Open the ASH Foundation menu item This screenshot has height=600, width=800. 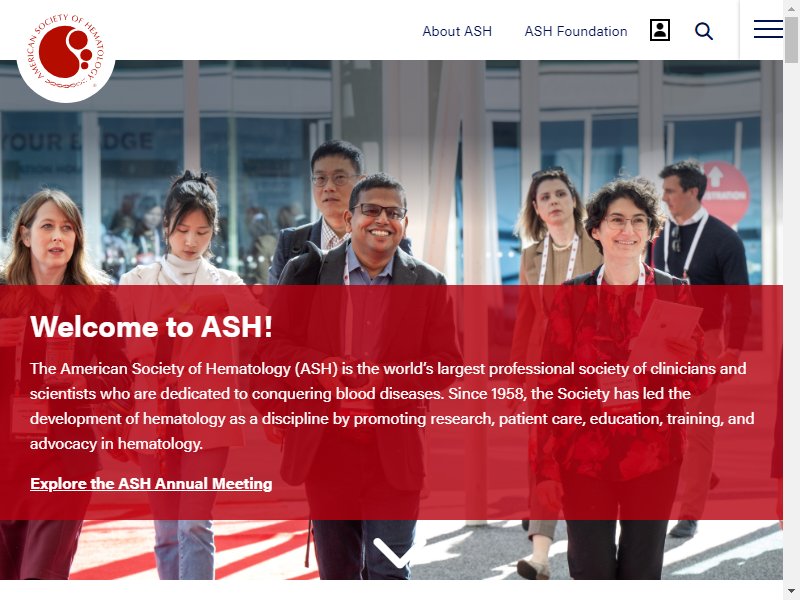point(576,31)
